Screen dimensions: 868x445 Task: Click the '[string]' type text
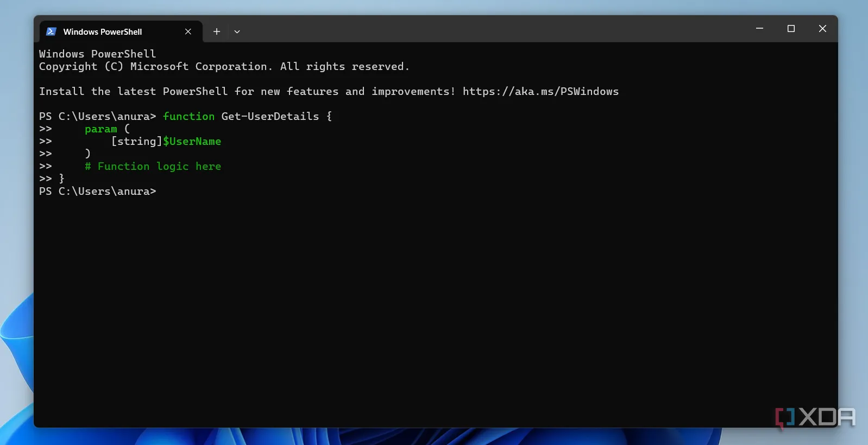point(136,141)
